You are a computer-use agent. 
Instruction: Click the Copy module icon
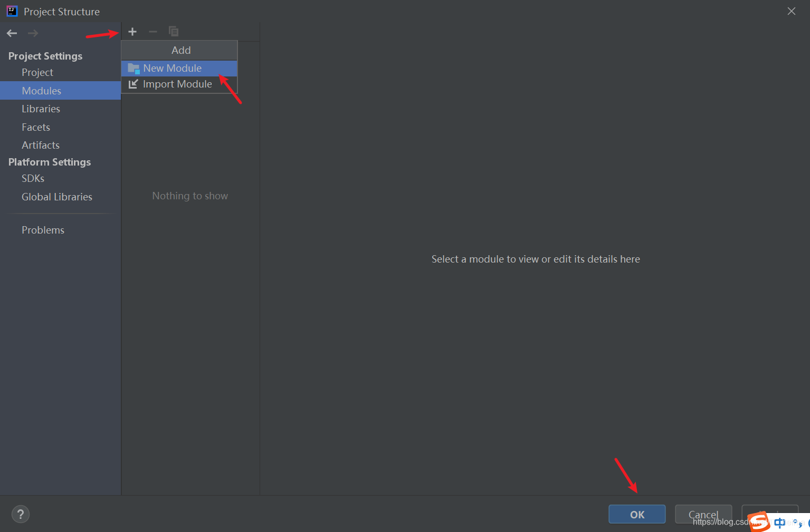tap(174, 32)
